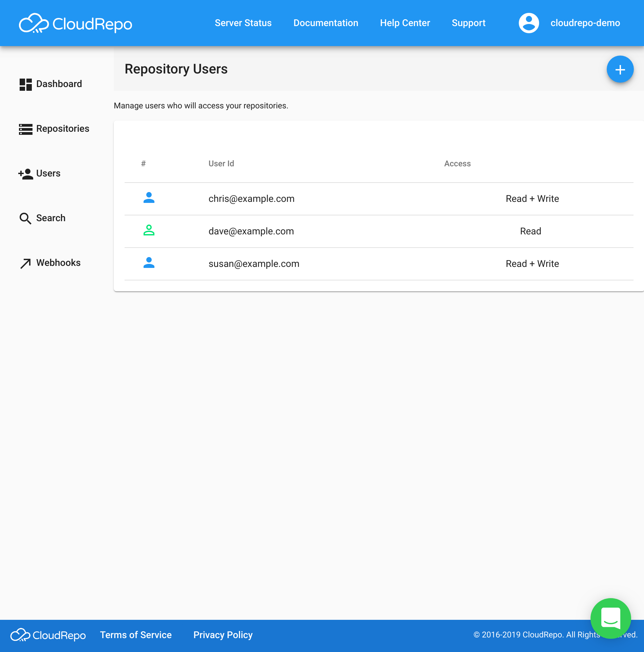Navigate to Search in sidebar
644x652 pixels.
click(51, 218)
